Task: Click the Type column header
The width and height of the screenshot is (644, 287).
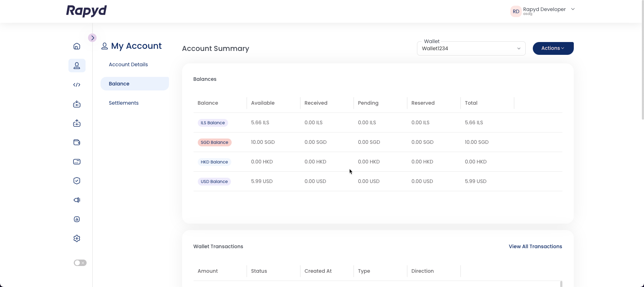Action: click(x=364, y=271)
